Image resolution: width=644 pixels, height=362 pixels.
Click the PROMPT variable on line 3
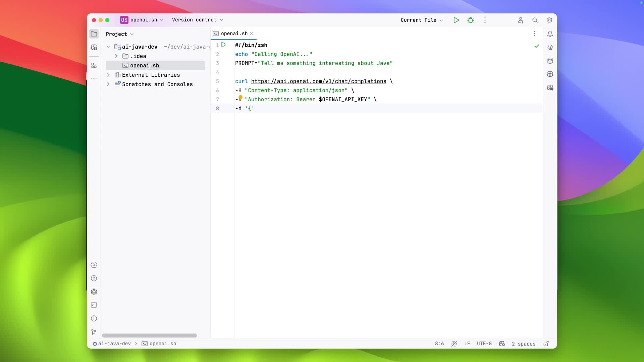point(245,63)
